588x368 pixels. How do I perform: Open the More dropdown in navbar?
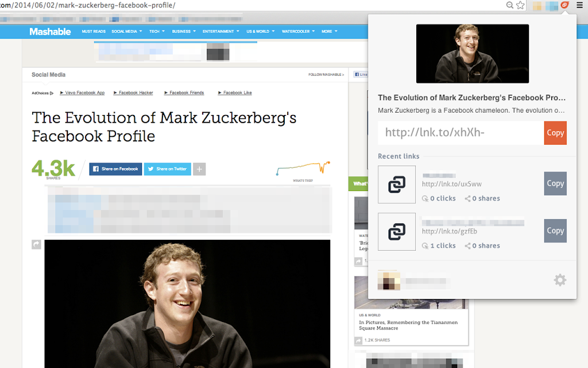[329, 32]
